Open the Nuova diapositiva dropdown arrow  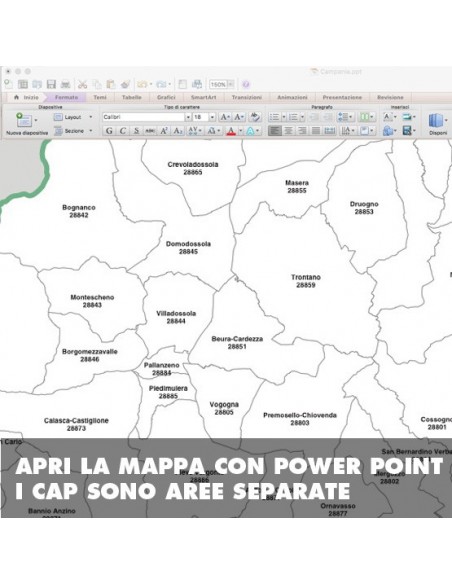click(x=36, y=120)
